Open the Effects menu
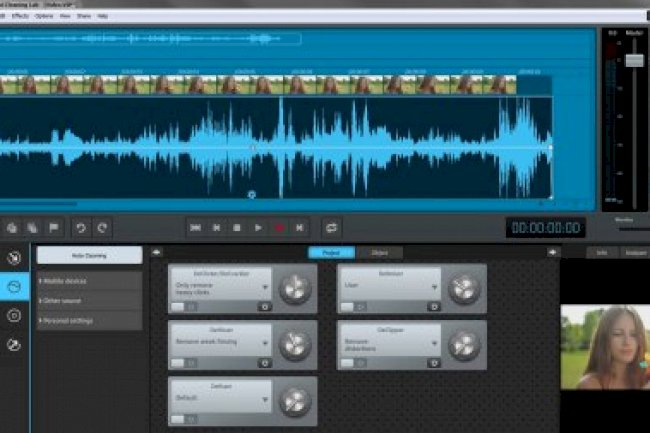Image resolution: width=650 pixels, height=433 pixels. [x=21, y=16]
